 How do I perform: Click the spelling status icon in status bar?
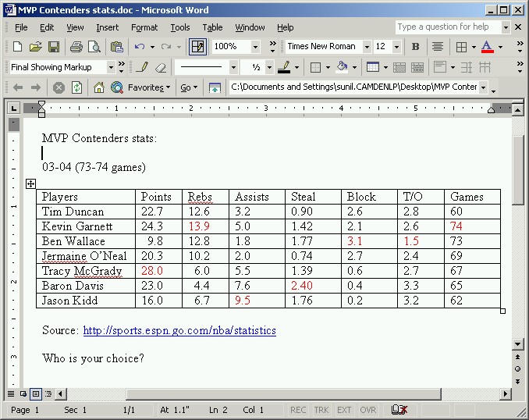[399, 410]
